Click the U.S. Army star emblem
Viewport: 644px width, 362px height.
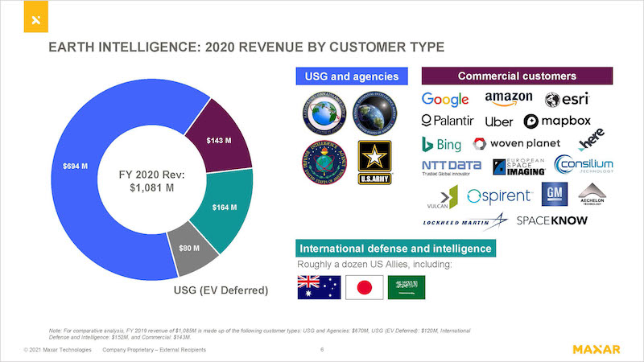374,162
